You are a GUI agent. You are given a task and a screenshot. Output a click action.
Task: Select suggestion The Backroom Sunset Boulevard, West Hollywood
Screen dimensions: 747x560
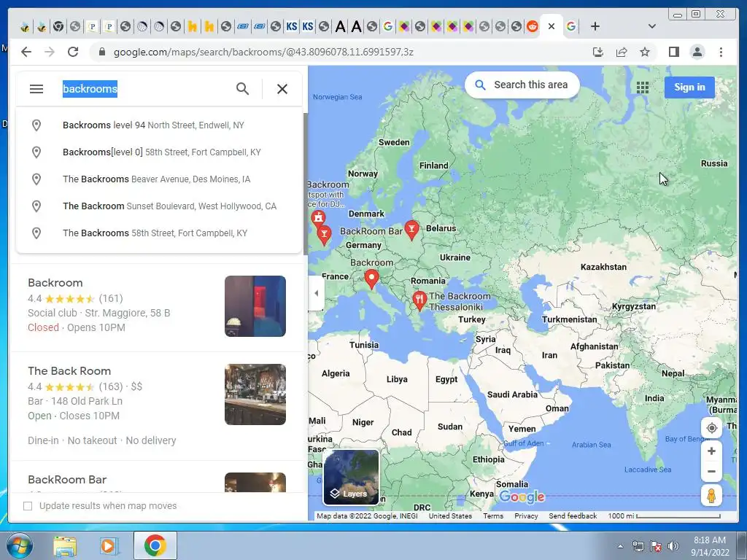pyautogui.click(x=159, y=206)
